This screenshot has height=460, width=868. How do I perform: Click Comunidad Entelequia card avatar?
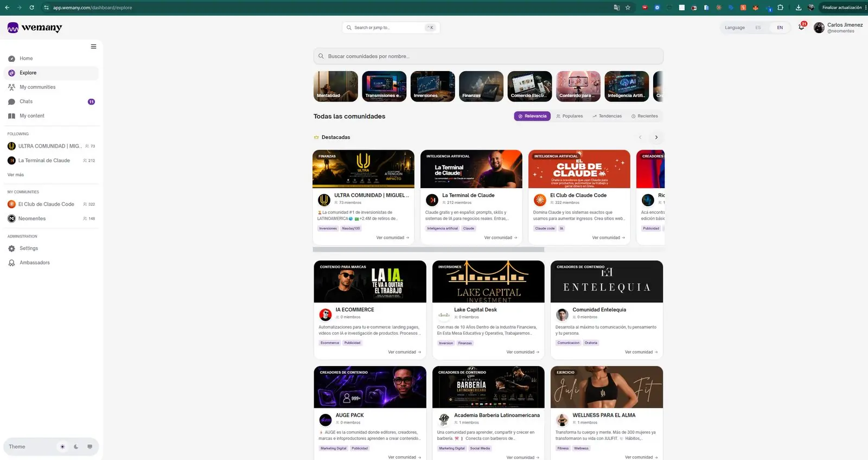pos(563,314)
